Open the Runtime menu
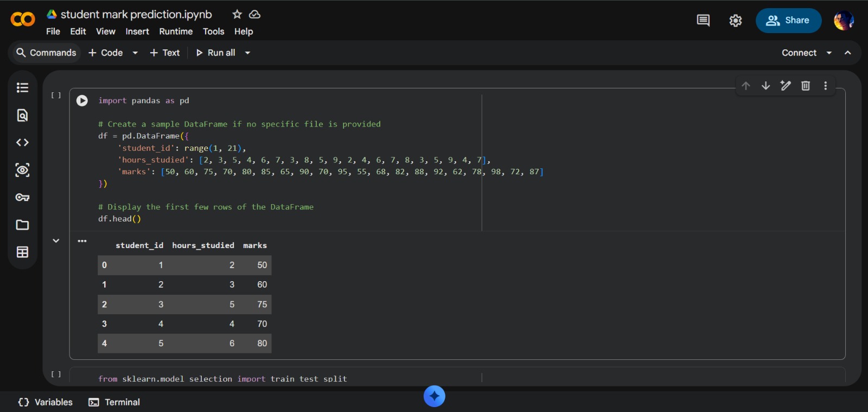This screenshot has height=412, width=868. 176,31
